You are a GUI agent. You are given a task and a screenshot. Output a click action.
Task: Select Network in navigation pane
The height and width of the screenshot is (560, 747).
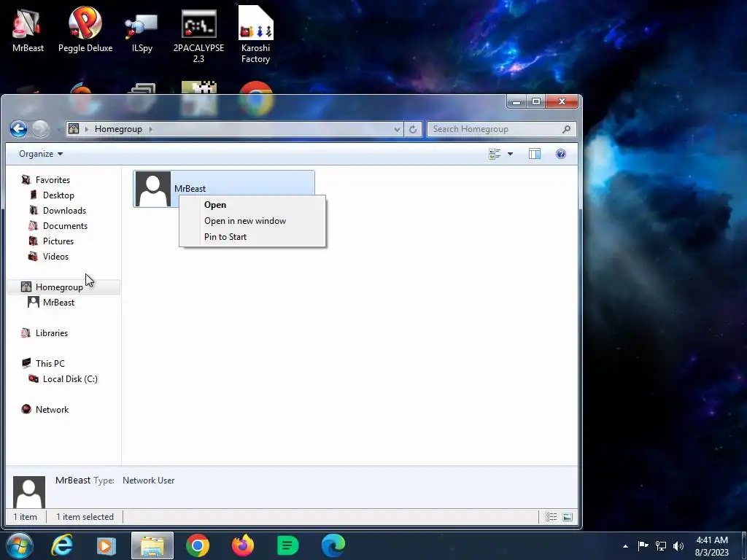pyautogui.click(x=52, y=410)
